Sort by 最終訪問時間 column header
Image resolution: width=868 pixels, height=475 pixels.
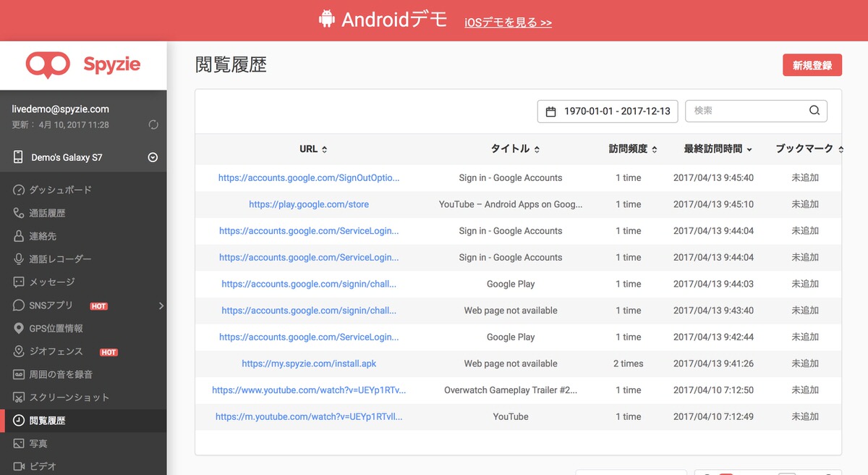click(718, 149)
